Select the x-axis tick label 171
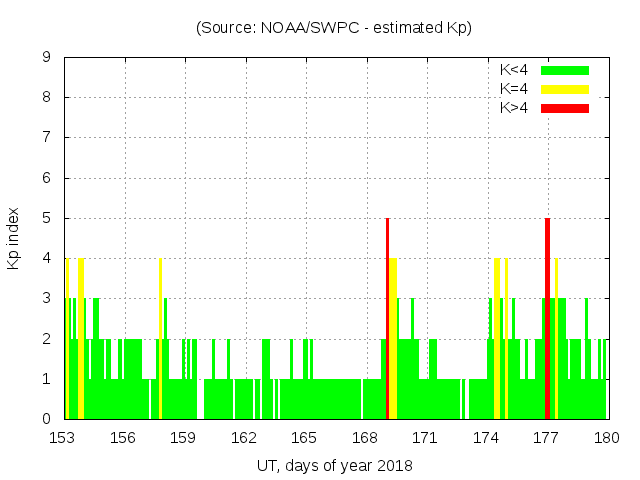Screen dimensions: 640x480 tap(426, 438)
